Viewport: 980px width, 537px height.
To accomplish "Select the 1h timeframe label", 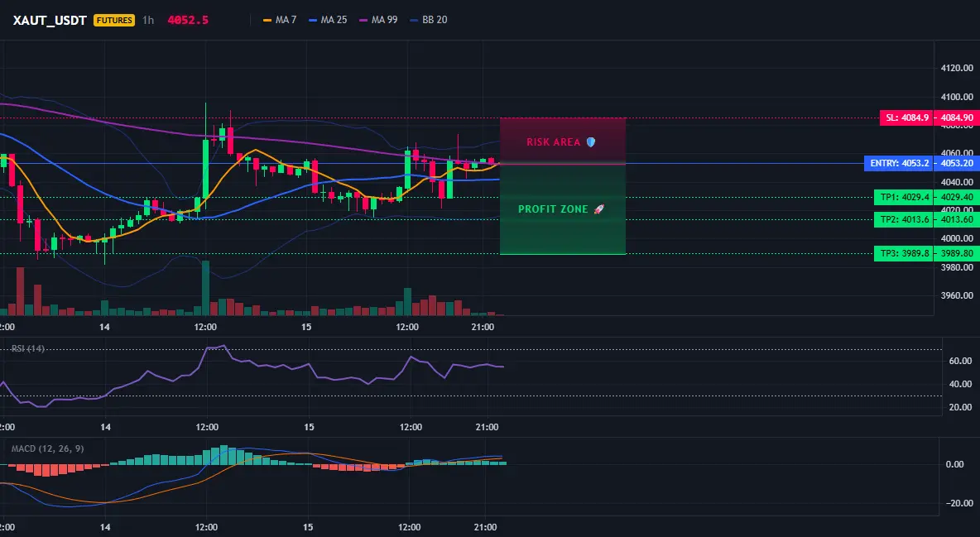I will pos(148,20).
